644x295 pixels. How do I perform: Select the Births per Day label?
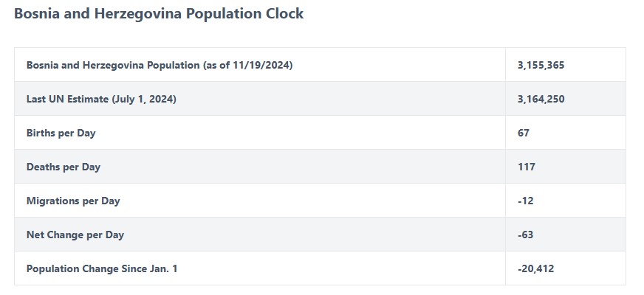(61, 133)
